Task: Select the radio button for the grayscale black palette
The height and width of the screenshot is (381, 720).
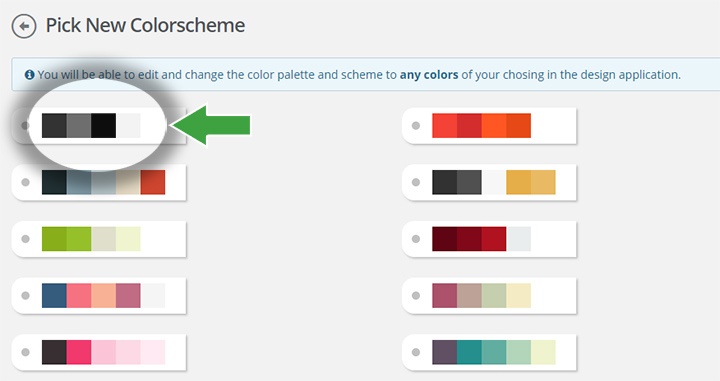Action: click(25, 125)
